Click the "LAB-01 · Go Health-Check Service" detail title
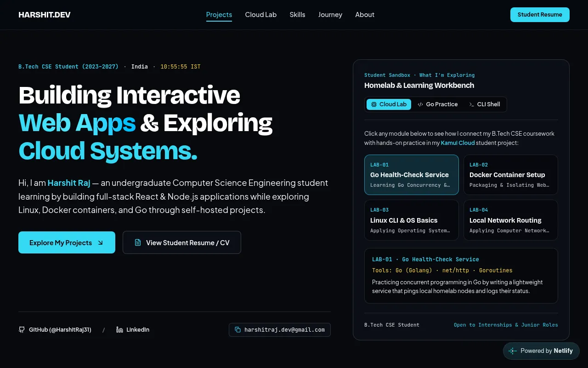The width and height of the screenshot is (588, 368). (425, 259)
